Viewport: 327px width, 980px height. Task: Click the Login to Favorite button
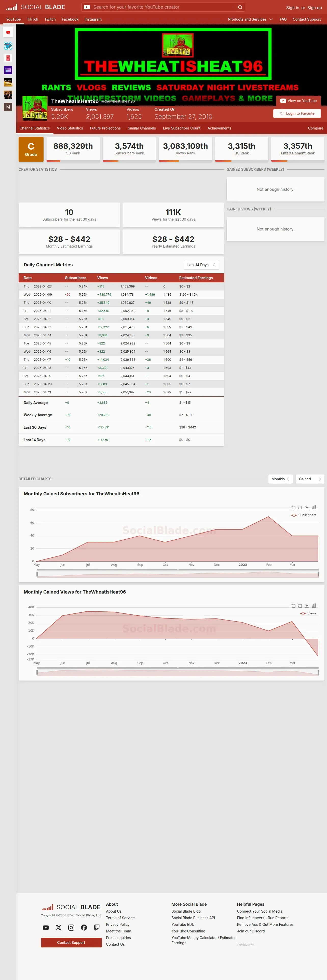tap(297, 113)
